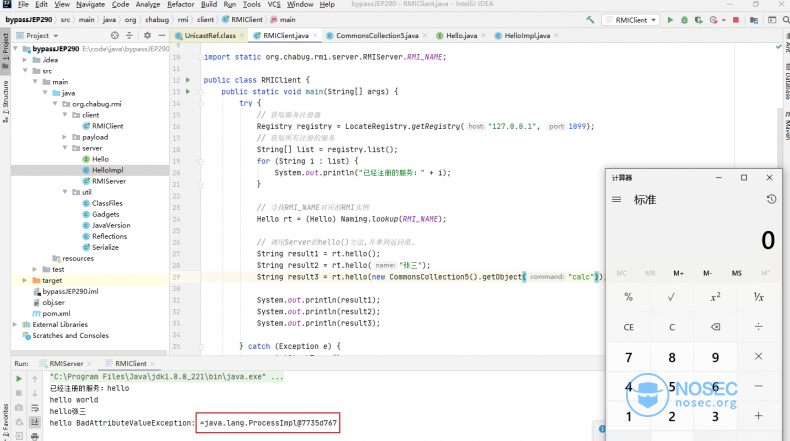Viewport: 790px width, 441px height.
Task: Click the chabug breadcrumb
Action: point(157,20)
